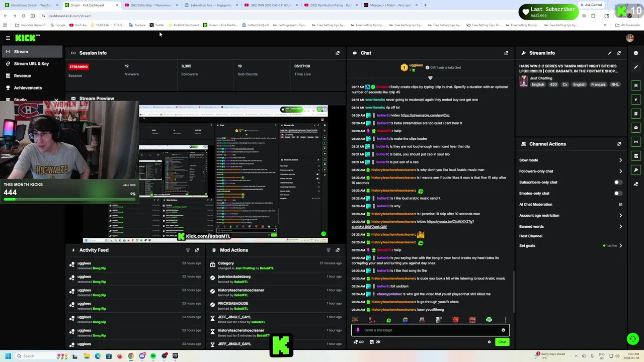Click the speech bubble icon in right sidebar
Image resolution: width=644 pixels, height=362 pixels.
636,128
